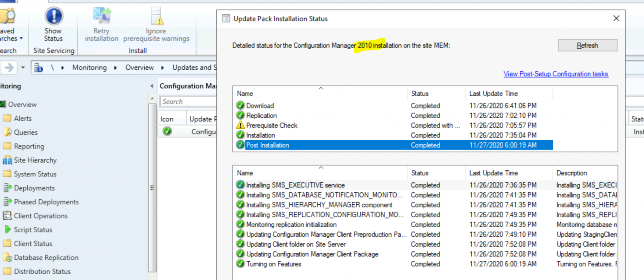The width and height of the screenshot is (644, 280).
Task: Select the Prerequisite Check warning row
Action: (x=394, y=126)
